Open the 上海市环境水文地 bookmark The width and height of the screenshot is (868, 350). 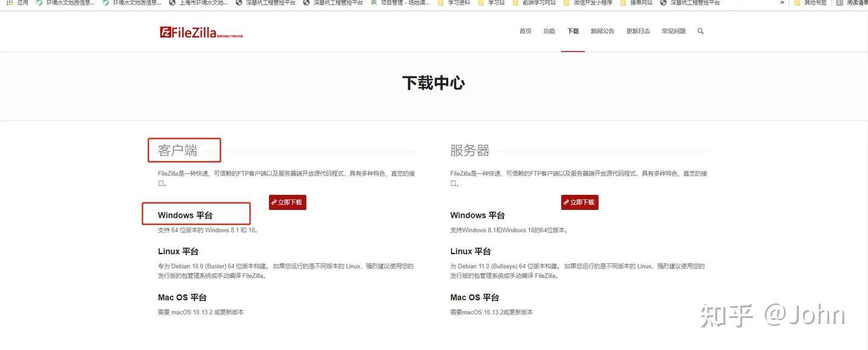point(198,3)
